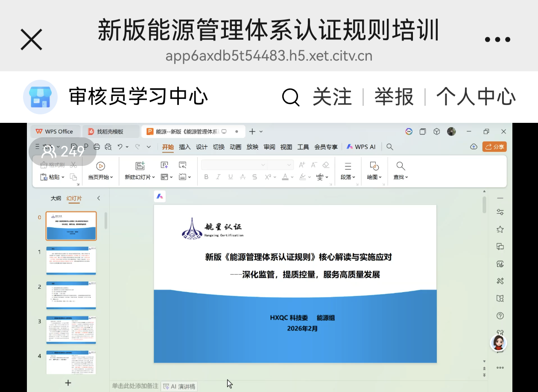This screenshot has height=392, width=538.
Task: Click the mobile page close X icon
Action: pyautogui.click(x=32, y=40)
